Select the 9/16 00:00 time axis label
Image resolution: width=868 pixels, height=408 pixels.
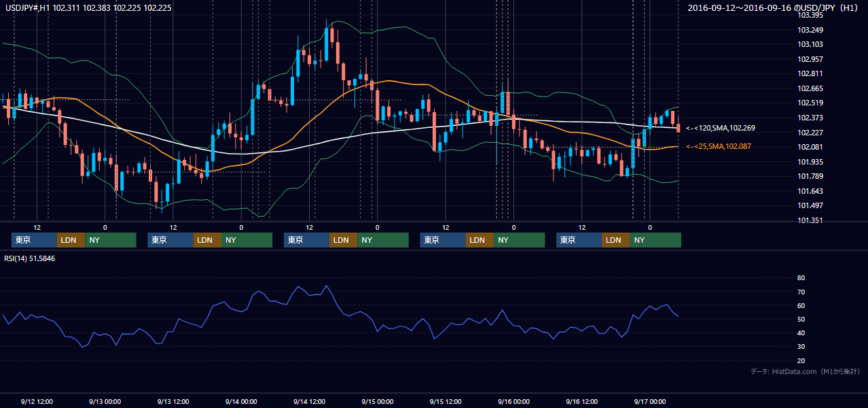coord(514,402)
